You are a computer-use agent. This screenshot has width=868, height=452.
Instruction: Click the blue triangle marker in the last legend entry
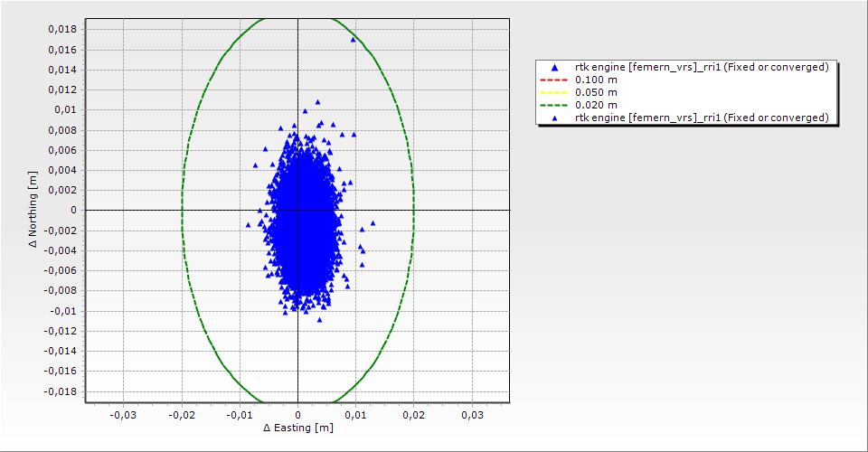[x=554, y=118]
